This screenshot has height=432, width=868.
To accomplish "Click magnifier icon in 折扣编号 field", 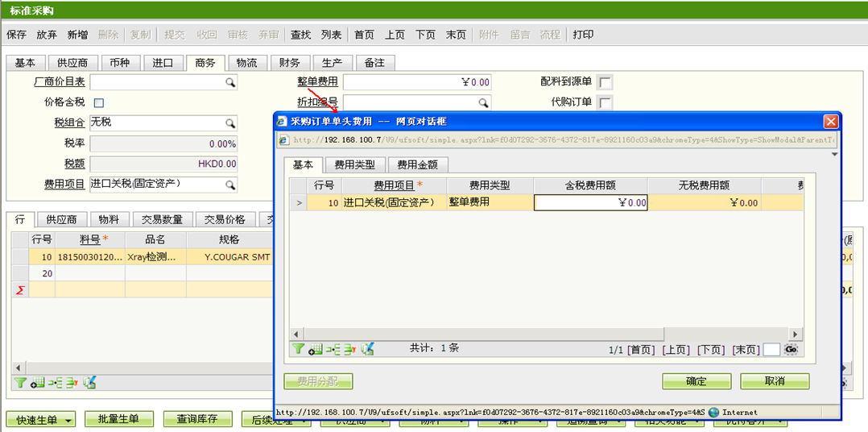I will (x=483, y=103).
